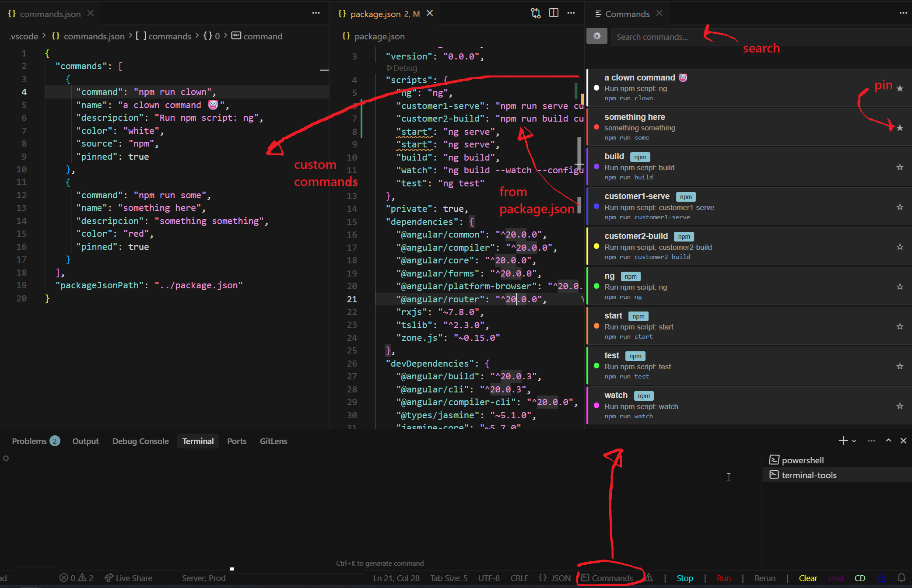Viewport: 912px width, 588px height.
Task: Split the package.json editor
Action: coord(553,13)
